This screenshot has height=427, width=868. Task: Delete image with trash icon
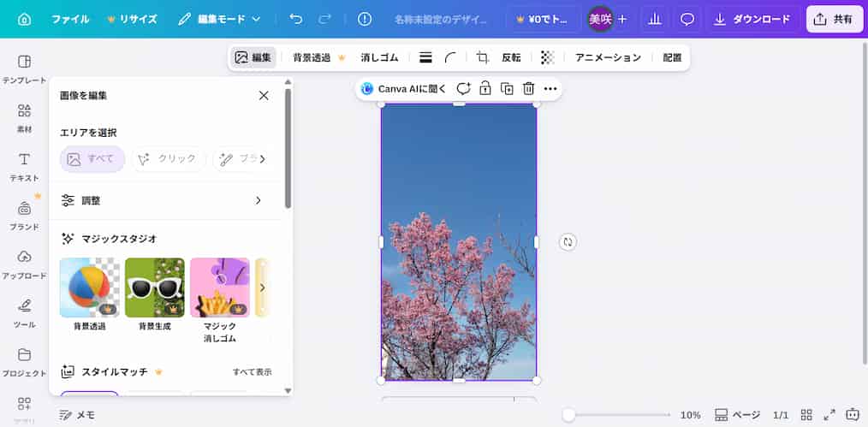pyautogui.click(x=529, y=88)
